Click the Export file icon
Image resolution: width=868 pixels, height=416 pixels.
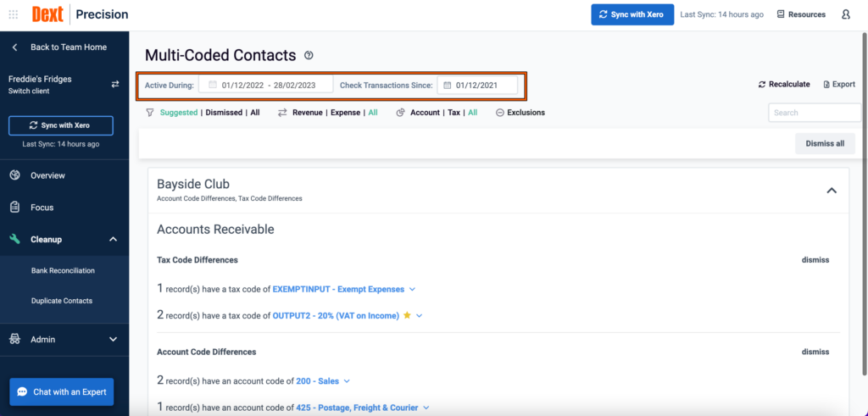tap(826, 85)
